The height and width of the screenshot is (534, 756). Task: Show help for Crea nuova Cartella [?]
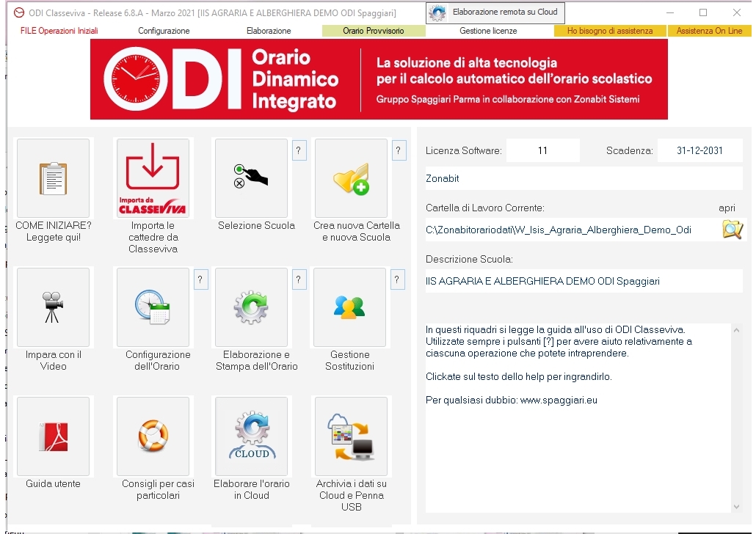[x=399, y=151]
